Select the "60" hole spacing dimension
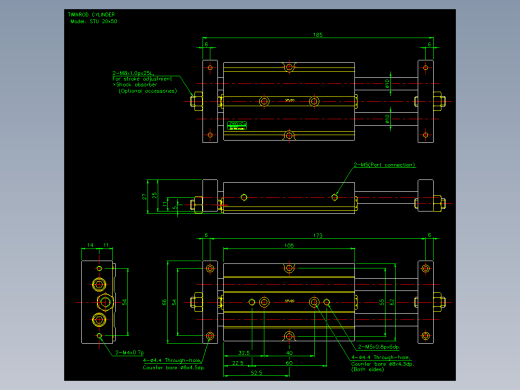The height and width of the screenshot is (390, 520). pyautogui.click(x=289, y=363)
